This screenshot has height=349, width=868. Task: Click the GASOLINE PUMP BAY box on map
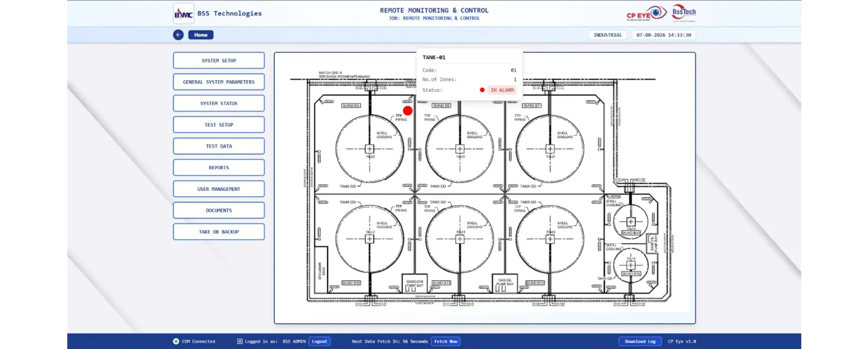click(x=415, y=283)
